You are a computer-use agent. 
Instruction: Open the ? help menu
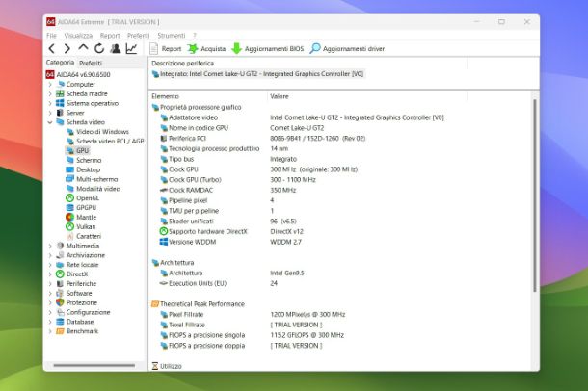195,36
